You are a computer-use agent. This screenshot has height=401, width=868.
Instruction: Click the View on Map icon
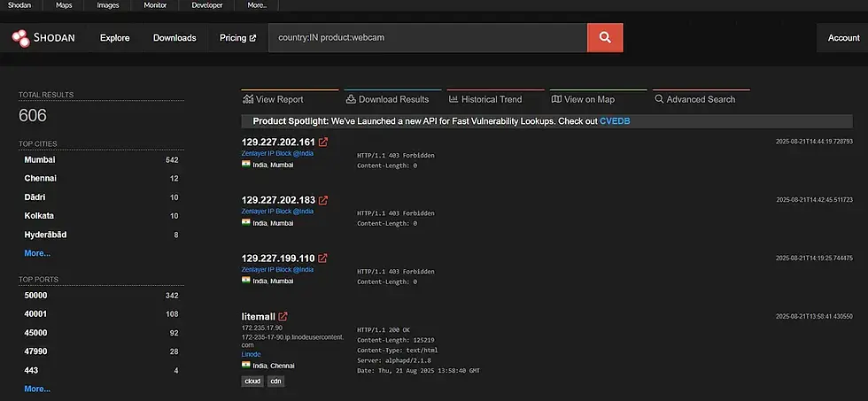pyautogui.click(x=556, y=99)
